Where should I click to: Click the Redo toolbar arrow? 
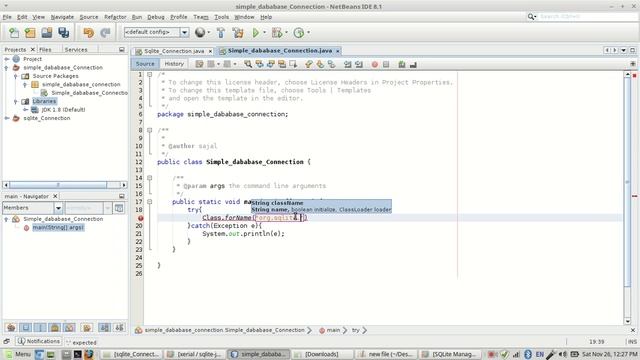(105, 33)
